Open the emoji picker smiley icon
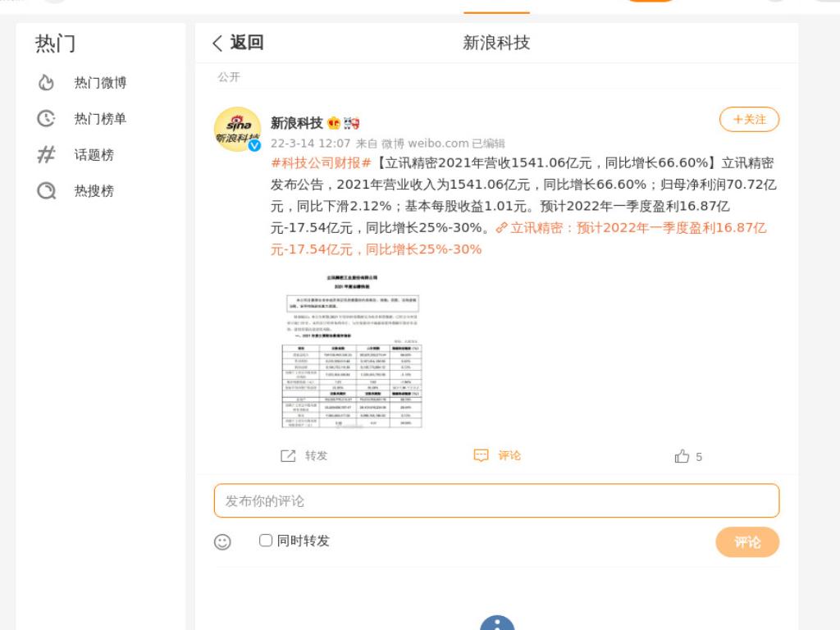Viewport: 840px width, 630px height. point(222,541)
